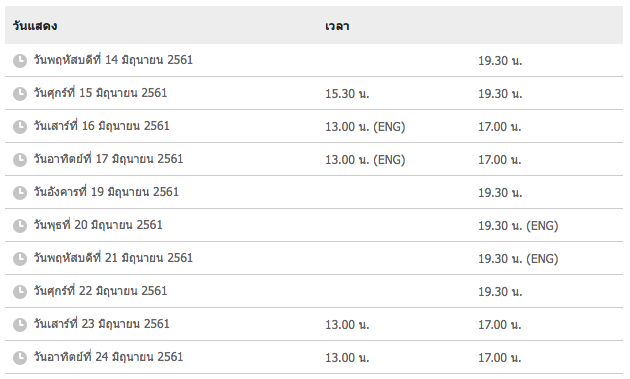Click clock icon beside 14 มิถุนายน 2561
This screenshot has width=630, height=379.
(20, 61)
